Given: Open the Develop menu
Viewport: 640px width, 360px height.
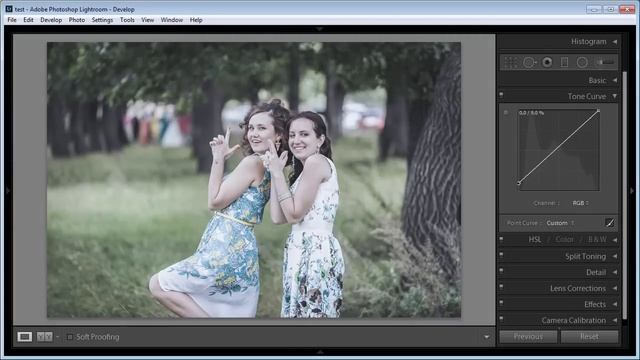Looking at the screenshot, I should click(51, 20).
